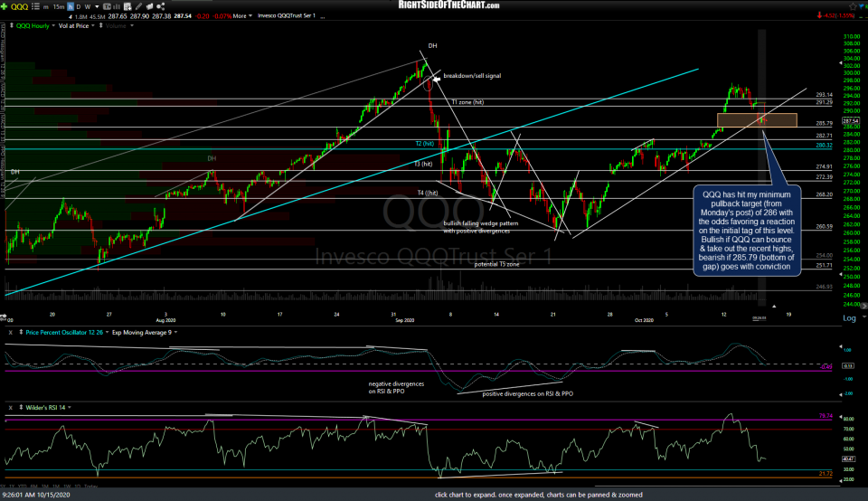Switch to Weekly 'W' timeframe
Viewport: 868px width, 501px height.
pyautogui.click(x=88, y=7)
